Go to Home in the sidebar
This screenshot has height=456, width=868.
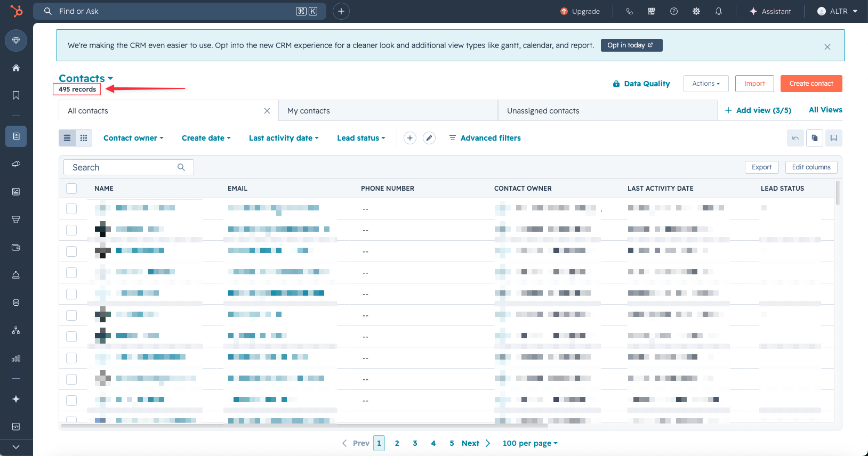click(16, 68)
